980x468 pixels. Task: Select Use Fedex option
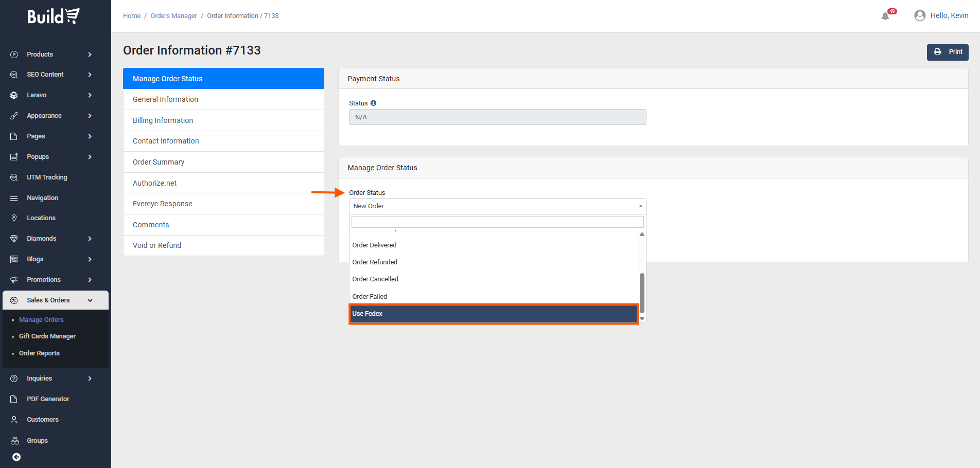(x=494, y=314)
